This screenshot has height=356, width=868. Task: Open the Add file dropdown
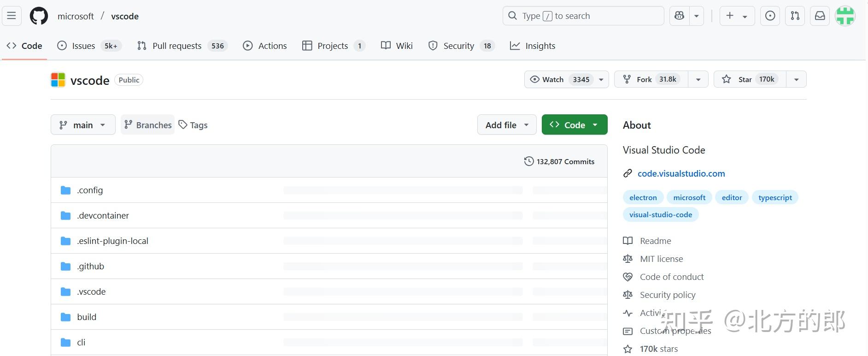(x=507, y=125)
